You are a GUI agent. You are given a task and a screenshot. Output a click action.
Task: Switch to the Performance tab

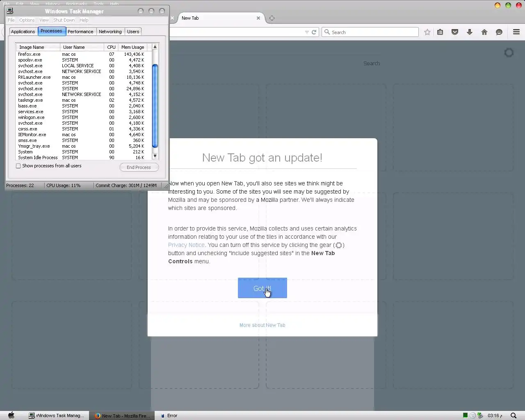(x=80, y=32)
